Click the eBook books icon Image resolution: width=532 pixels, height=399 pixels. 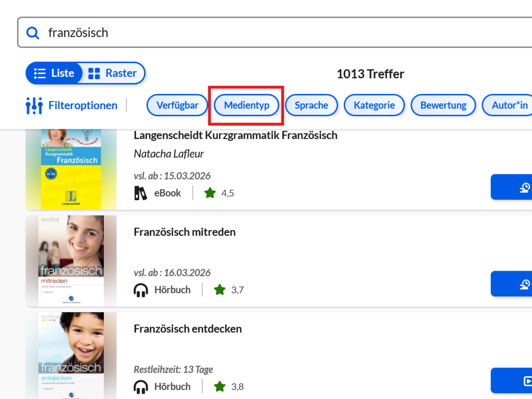[x=140, y=193]
